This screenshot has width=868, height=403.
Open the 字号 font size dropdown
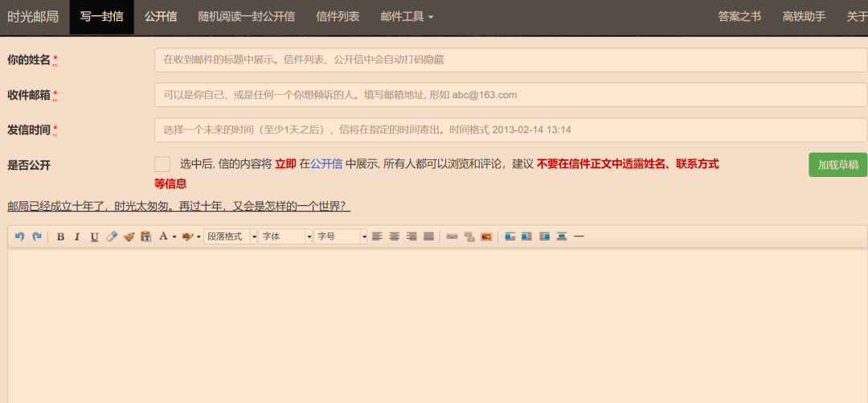(341, 236)
